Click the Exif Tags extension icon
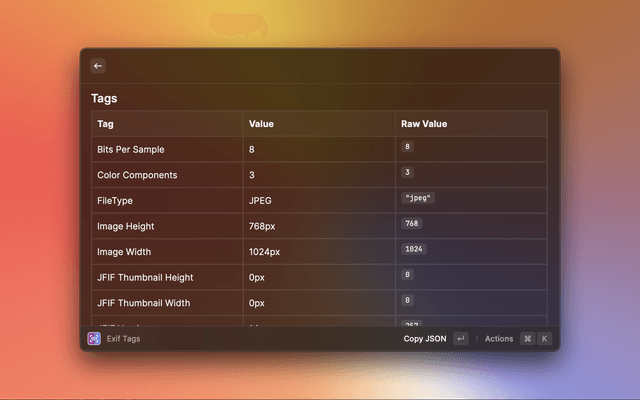 point(94,339)
